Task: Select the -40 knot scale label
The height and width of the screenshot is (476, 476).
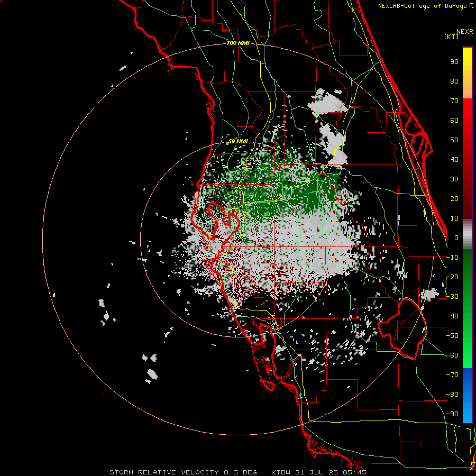Action: click(452, 316)
